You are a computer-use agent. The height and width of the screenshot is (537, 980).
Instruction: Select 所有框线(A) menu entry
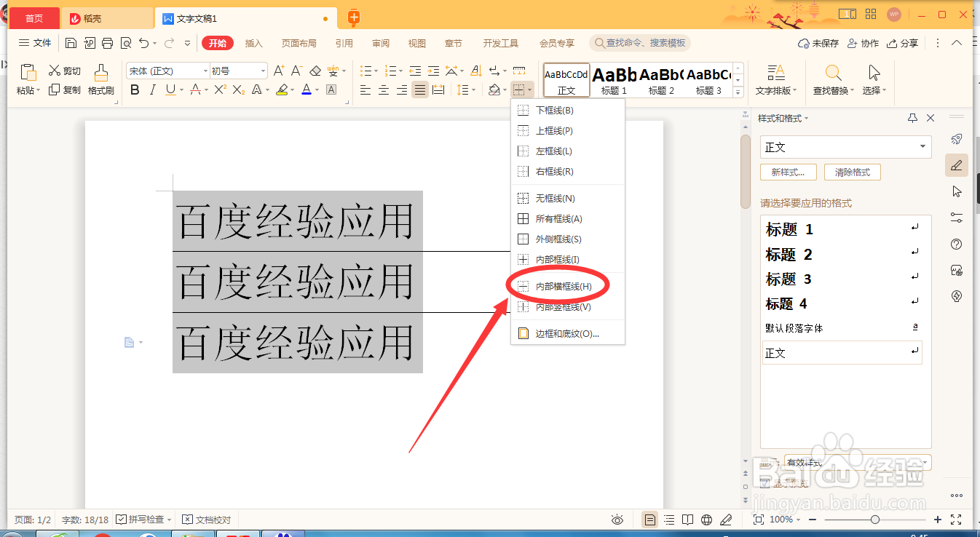click(568, 218)
